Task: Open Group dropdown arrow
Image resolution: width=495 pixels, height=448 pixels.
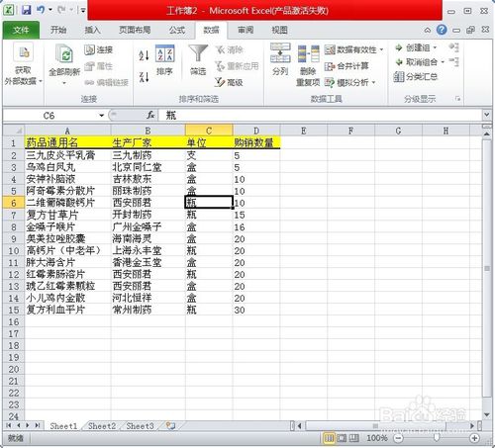Action: pyautogui.click(x=435, y=47)
